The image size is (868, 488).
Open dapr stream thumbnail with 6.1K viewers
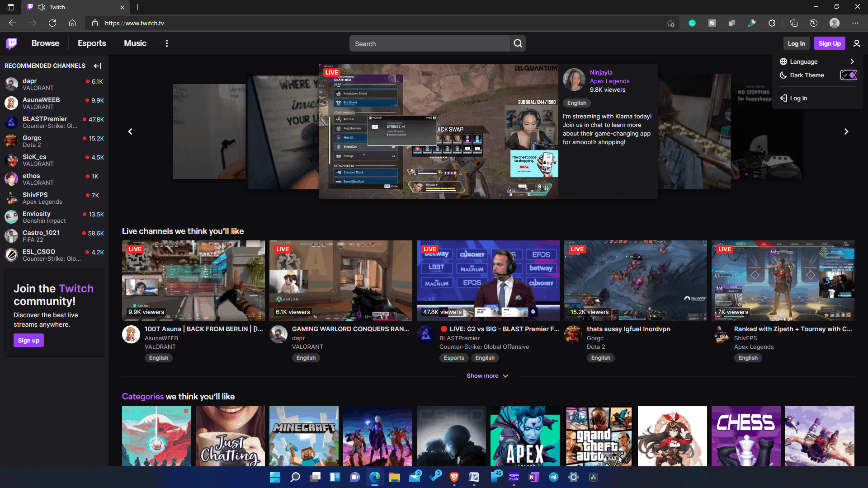[341, 280]
